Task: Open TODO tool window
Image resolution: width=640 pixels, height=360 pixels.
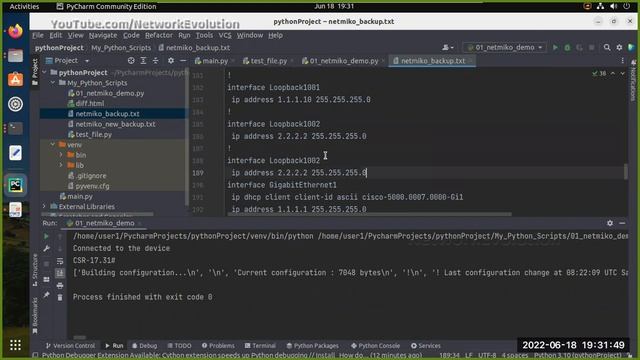Action: (x=179, y=346)
